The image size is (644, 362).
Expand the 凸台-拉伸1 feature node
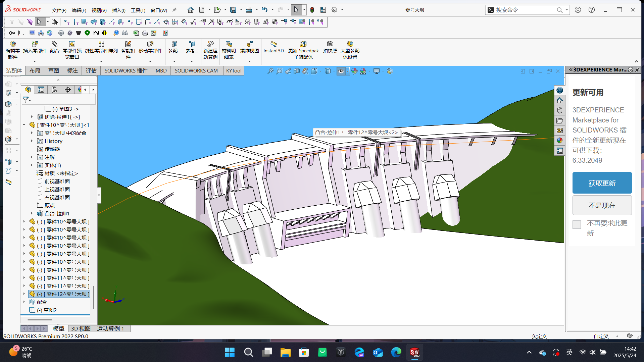32,213
